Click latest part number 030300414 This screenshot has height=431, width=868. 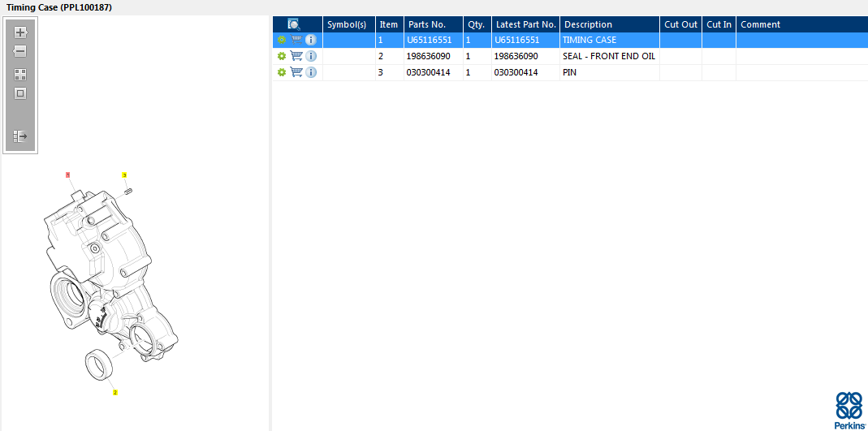point(516,72)
